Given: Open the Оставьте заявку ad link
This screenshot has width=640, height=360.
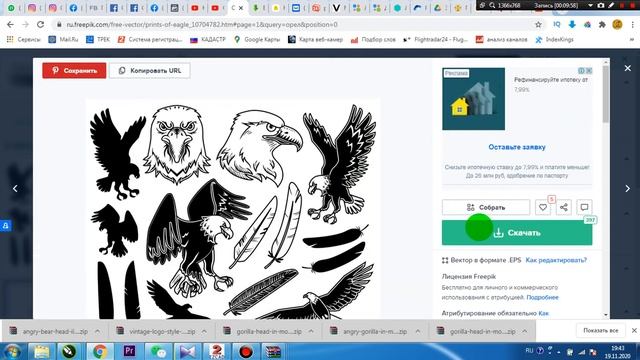Looking at the screenshot, I should point(517,147).
